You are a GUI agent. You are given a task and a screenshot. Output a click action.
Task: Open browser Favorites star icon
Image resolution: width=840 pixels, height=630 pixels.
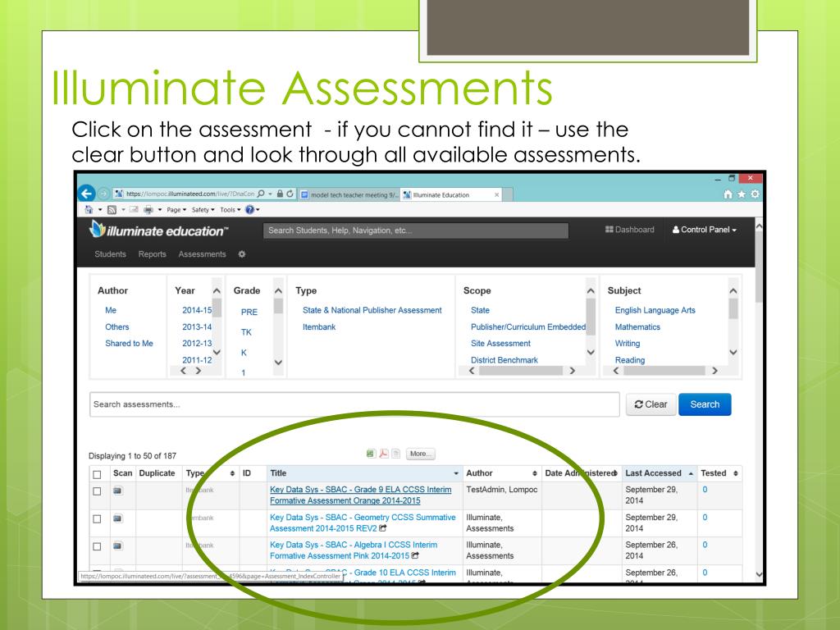point(742,194)
